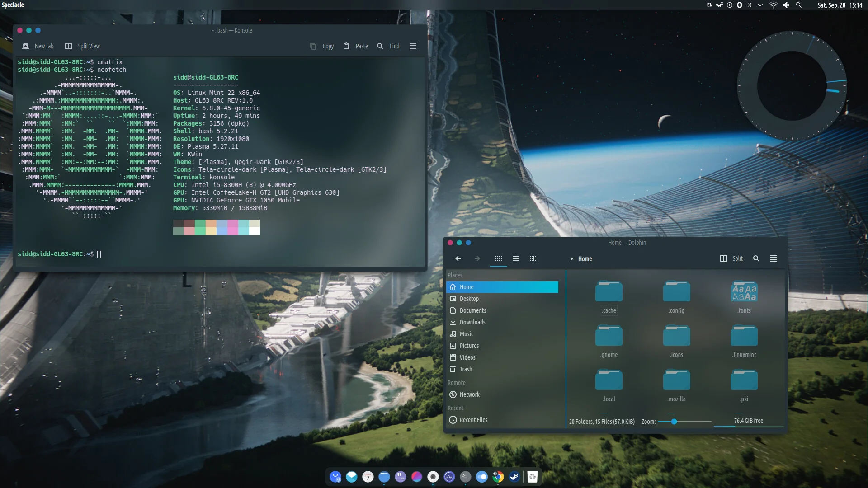
Task: Select Music in Places panel
Action: pyautogui.click(x=502, y=334)
